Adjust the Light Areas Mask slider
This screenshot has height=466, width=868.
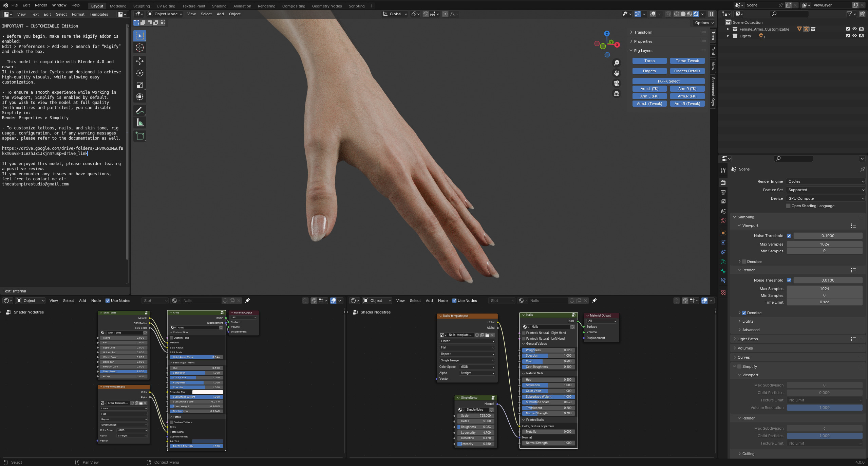click(x=196, y=357)
